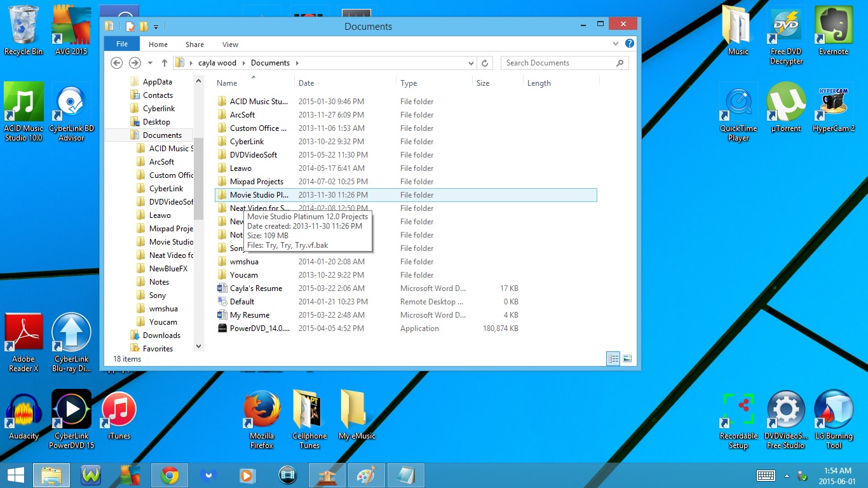Screen dimensions: 868x488
Task: Open CyberLink PowerDVD 15 icon
Action: (x=71, y=419)
